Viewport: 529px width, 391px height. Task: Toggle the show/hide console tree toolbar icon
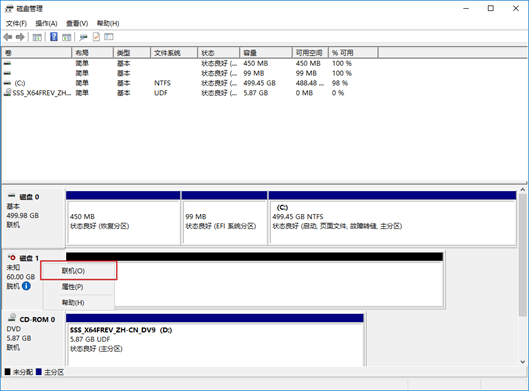click(37, 37)
